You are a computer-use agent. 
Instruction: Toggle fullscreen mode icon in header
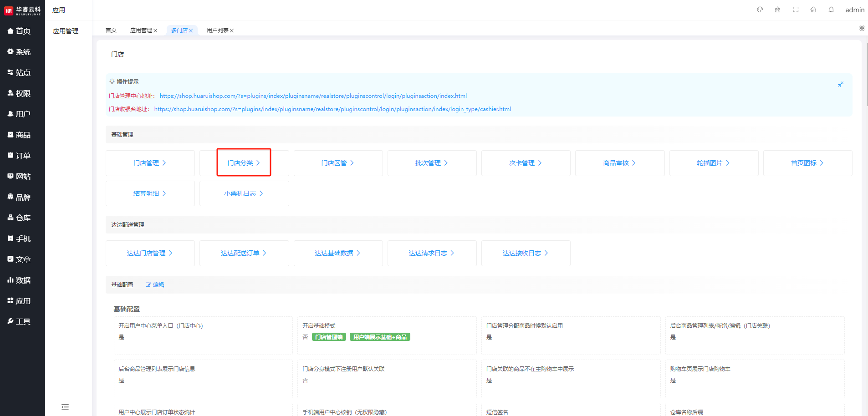point(796,10)
